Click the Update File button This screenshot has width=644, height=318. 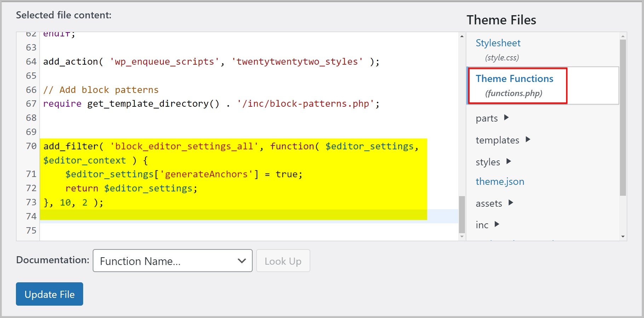pos(49,294)
